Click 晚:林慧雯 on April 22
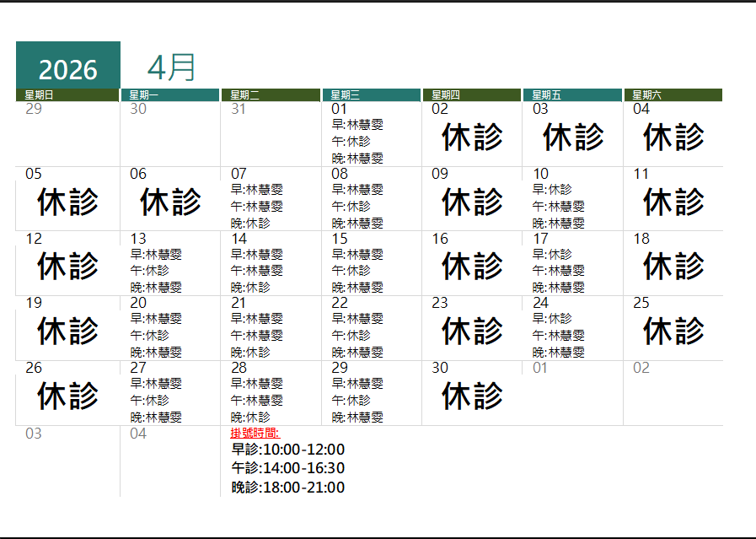The width and height of the screenshot is (756, 539). [360, 352]
